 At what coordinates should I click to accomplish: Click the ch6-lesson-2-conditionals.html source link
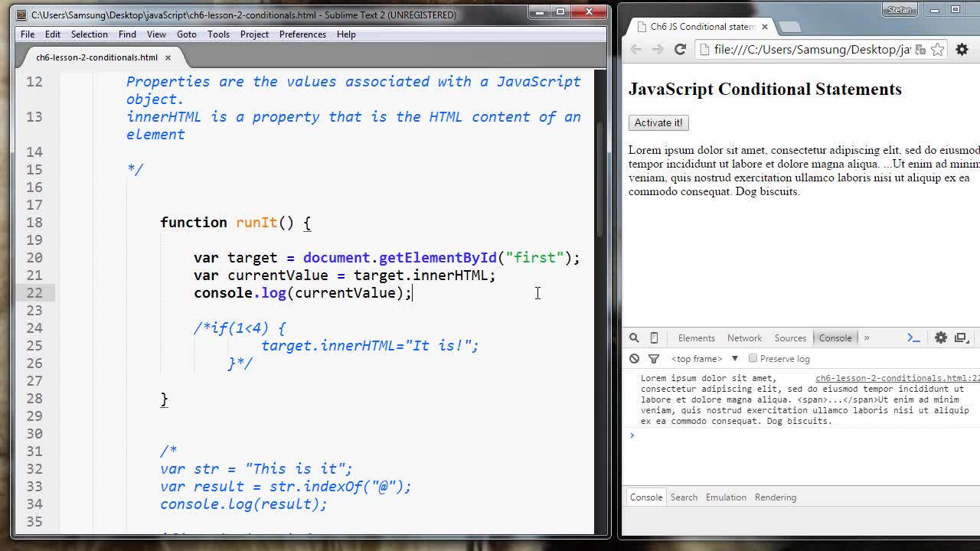897,378
